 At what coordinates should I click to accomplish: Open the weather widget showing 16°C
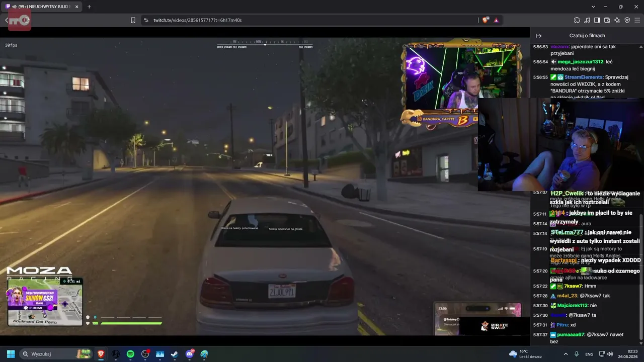[x=526, y=354]
